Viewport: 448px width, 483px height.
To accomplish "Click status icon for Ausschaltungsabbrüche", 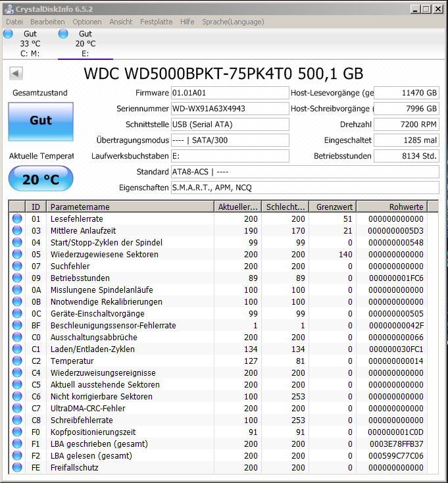I will tap(17, 337).
